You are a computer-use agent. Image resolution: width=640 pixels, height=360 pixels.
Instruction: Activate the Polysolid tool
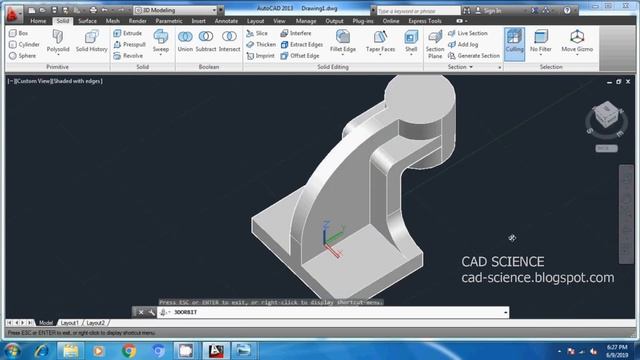tap(58, 42)
